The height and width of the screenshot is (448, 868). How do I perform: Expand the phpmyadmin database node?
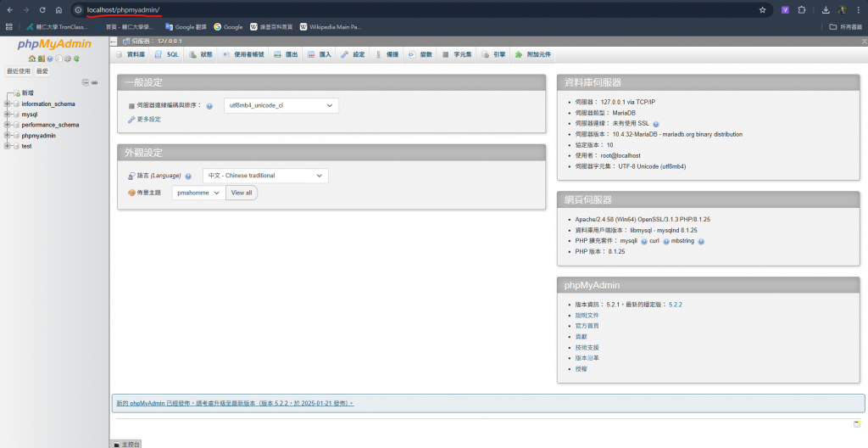(7, 135)
